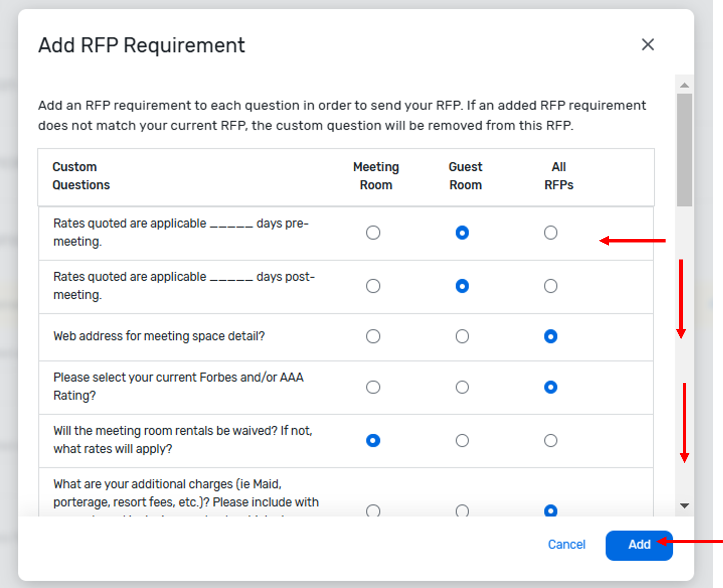Screen dimensions: 723x588
Task: Click the scrollbar down arrow
Action: (683, 505)
